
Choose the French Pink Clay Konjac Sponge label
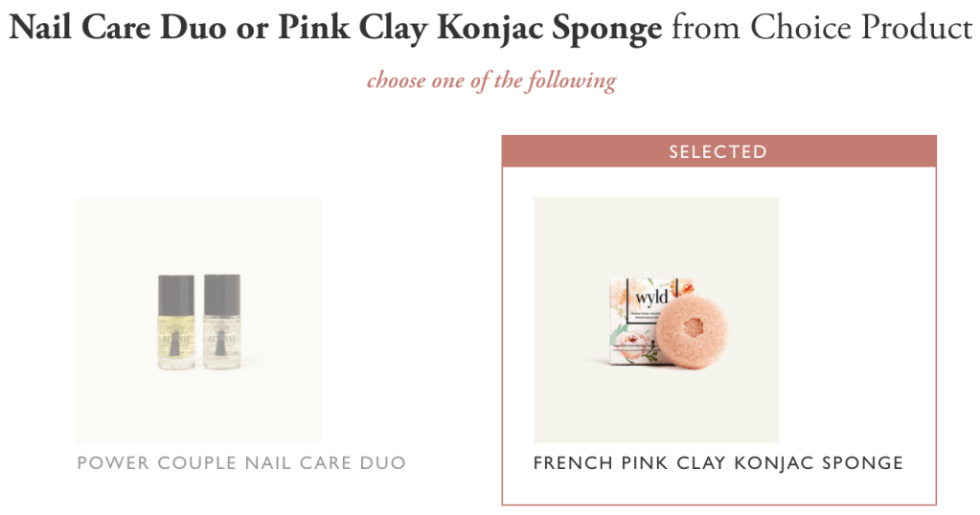tap(718, 463)
